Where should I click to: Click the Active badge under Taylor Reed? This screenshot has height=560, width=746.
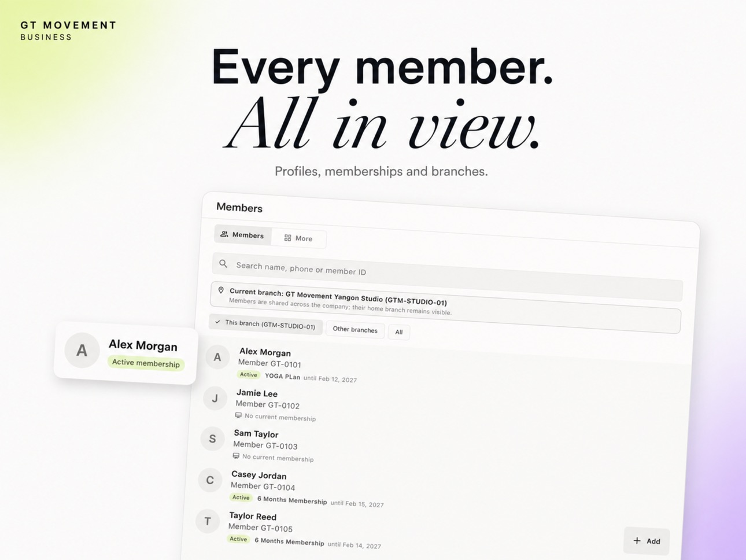[238, 539]
